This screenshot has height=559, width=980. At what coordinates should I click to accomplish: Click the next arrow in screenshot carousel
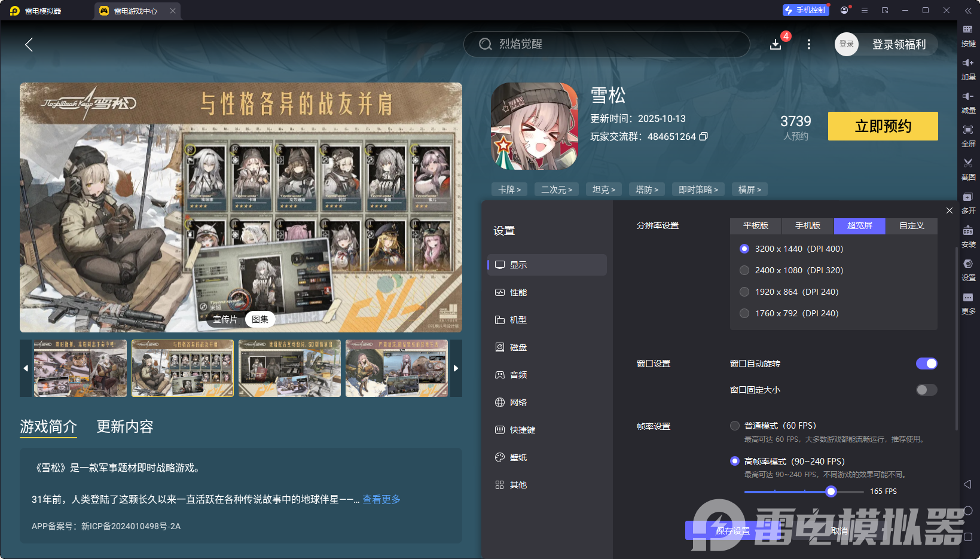pos(456,368)
